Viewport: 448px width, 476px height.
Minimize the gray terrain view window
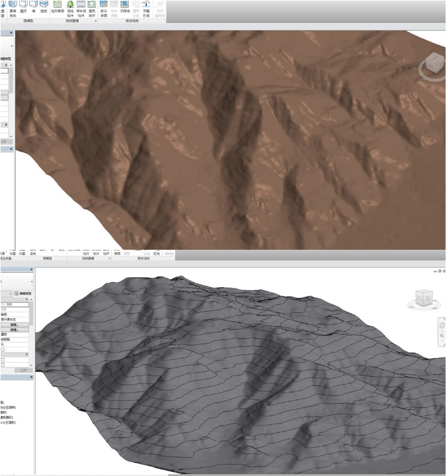click(435, 271)
